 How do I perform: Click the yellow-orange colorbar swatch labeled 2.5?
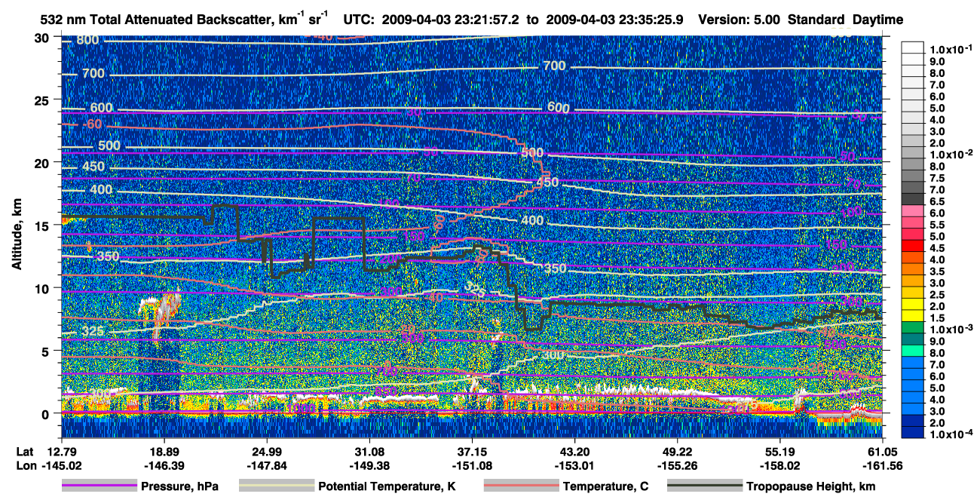(913, 293)
